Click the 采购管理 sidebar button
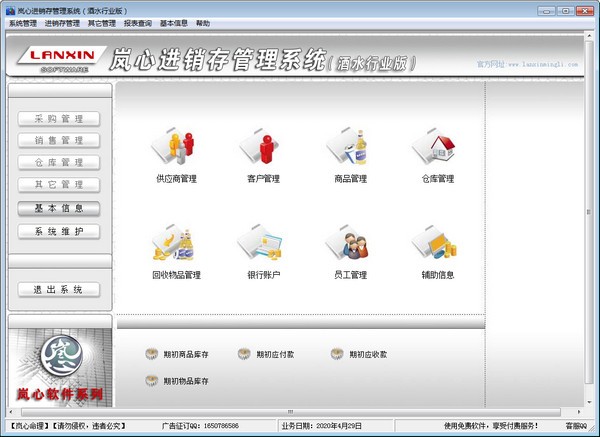 click(59, 119)
